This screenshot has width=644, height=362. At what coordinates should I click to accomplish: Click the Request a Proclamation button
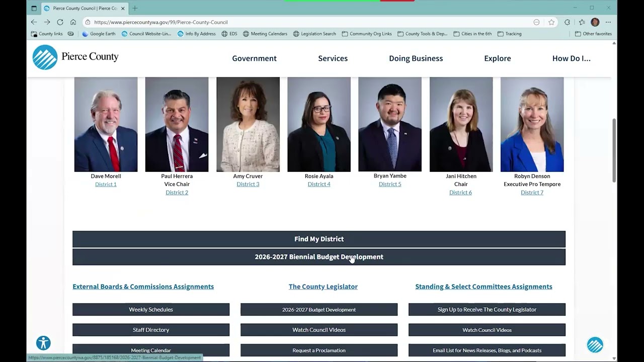click(319, 350)
